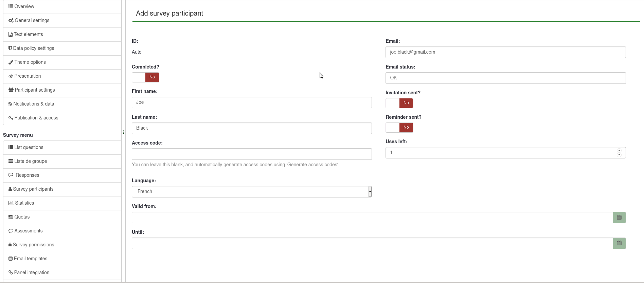Click the Email status field
Screen dimensions: 644x283
[505, 78]
